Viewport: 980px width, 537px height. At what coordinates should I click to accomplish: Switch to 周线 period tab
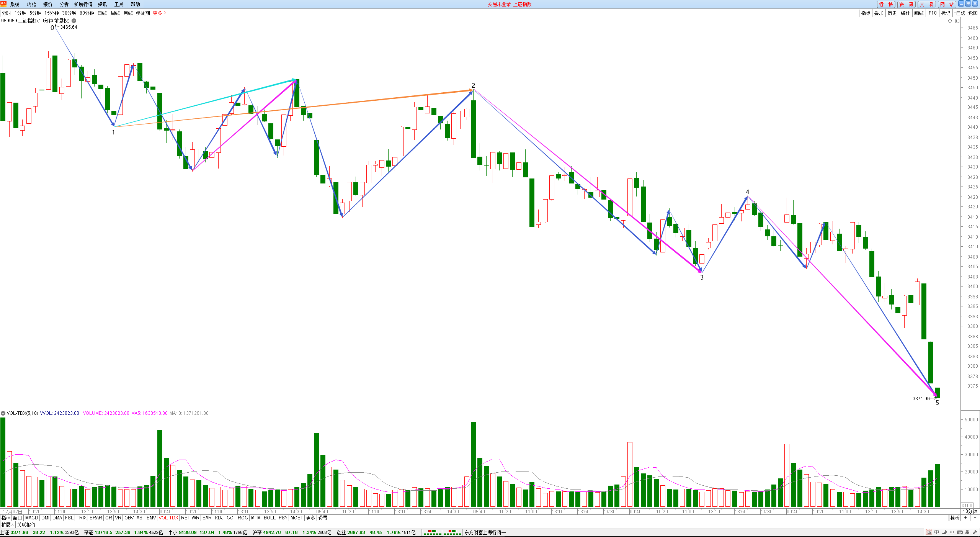(115, 13)
